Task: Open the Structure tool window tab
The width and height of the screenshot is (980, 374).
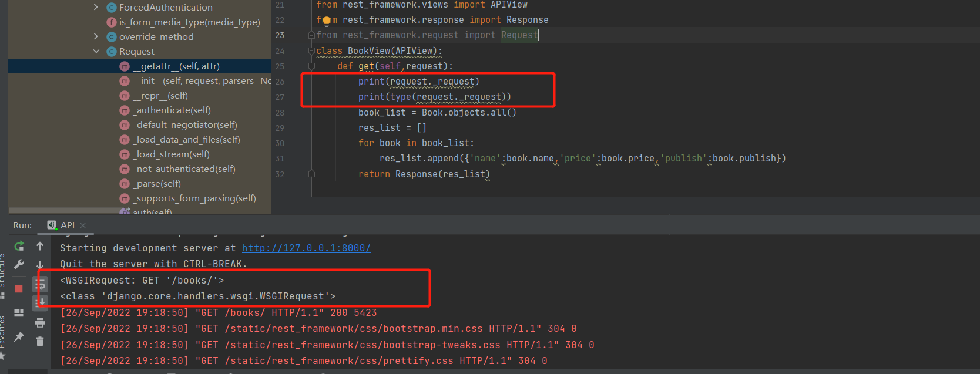Action: coord(3,276)
